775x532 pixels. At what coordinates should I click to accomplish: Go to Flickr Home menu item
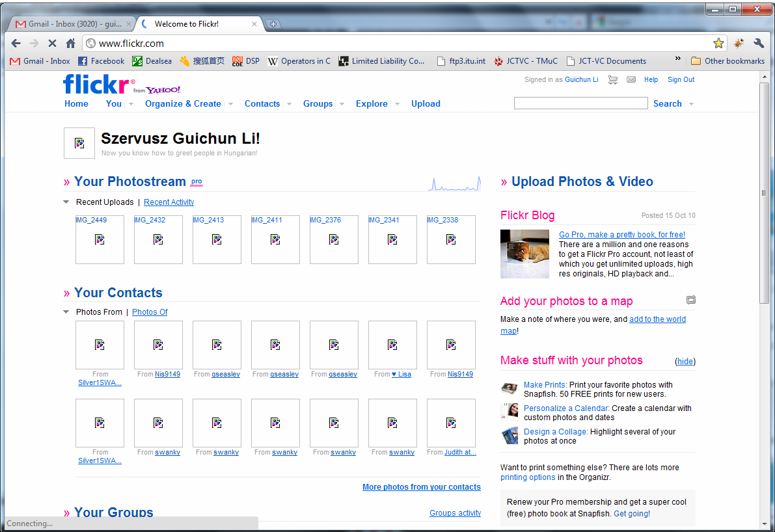pyautogui.click(x=76, y=103)
